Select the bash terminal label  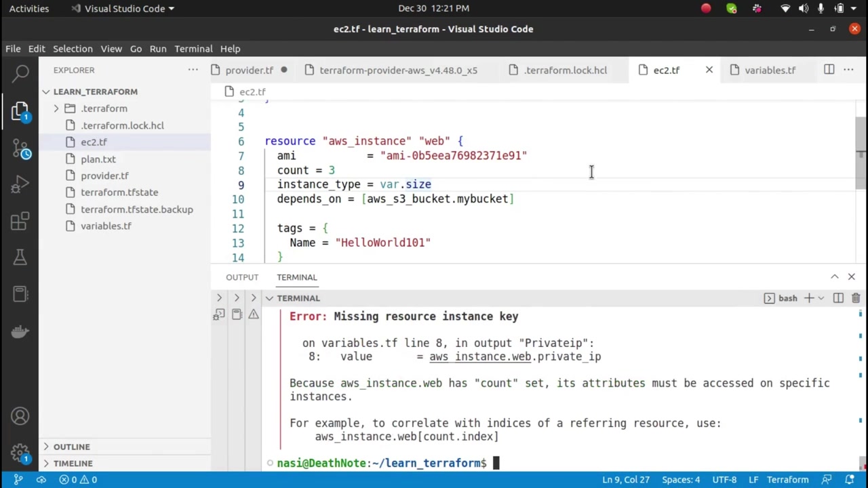click(x=781, y=298)
